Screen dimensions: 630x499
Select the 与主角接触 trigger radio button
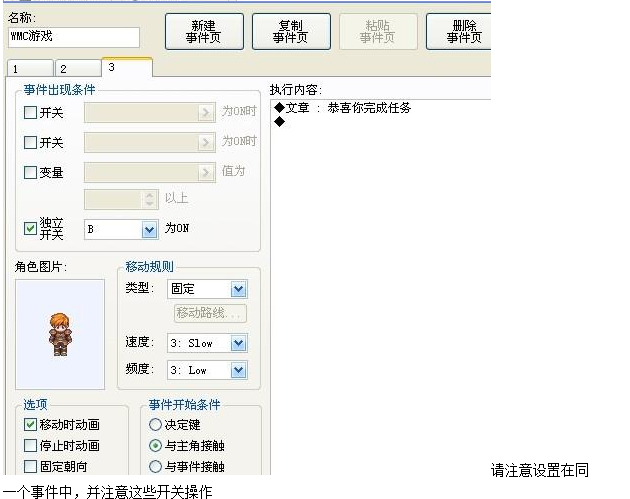click(155, 446)
